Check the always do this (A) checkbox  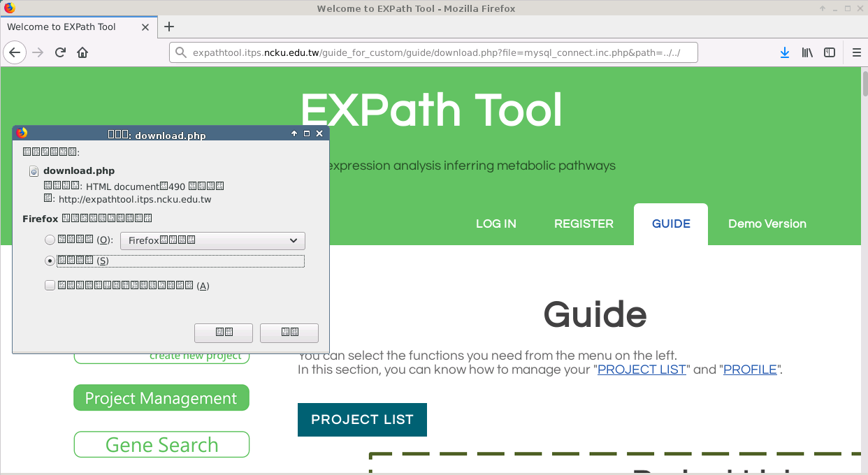(50, 285)
